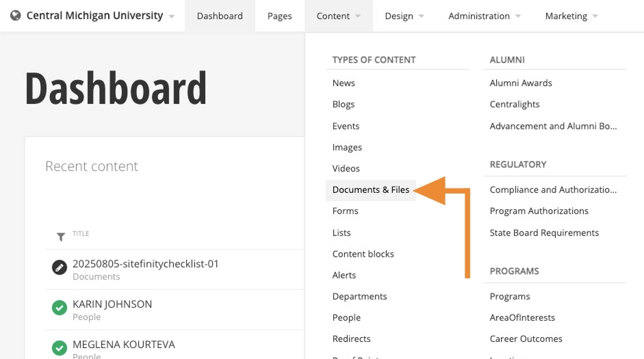The image size is (644, 359).
Task: Open the Content menu dropdown arrow
Action: coord(358,17)
